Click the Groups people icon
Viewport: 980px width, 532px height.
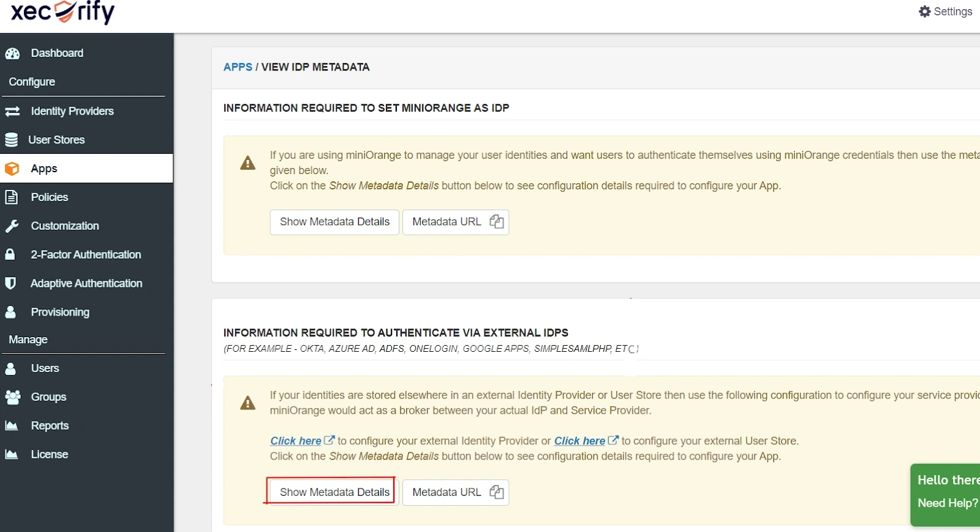12,397
